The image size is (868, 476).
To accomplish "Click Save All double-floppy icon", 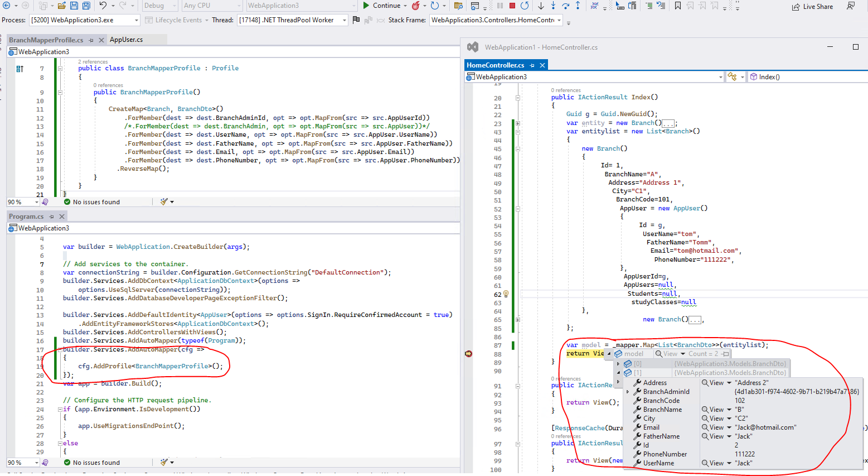I will (x=86, y=6).
